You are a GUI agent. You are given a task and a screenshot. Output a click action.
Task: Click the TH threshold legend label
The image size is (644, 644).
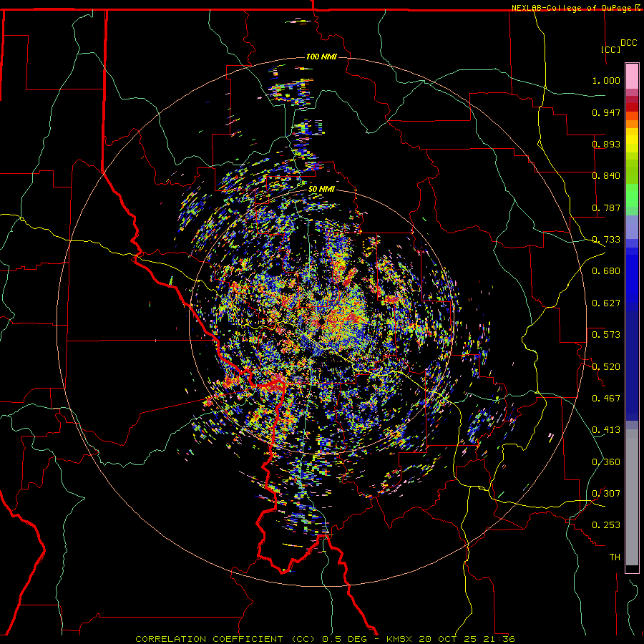[615, 557]
